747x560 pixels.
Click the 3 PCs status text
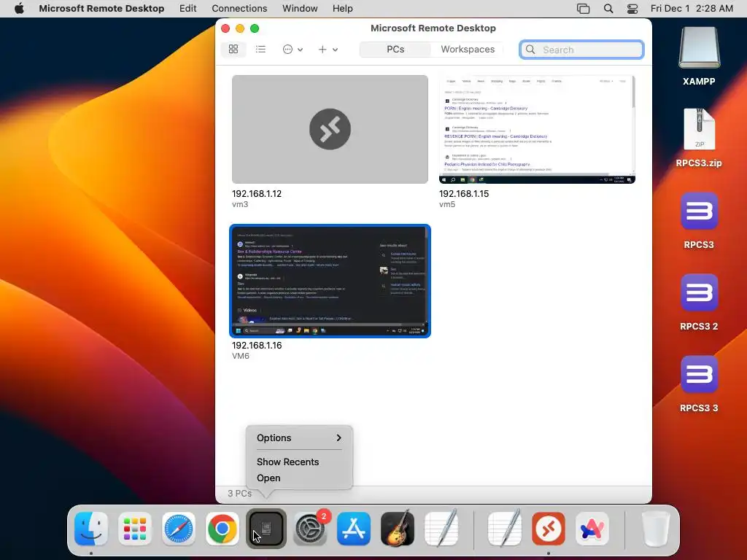[x=239, y=494]
